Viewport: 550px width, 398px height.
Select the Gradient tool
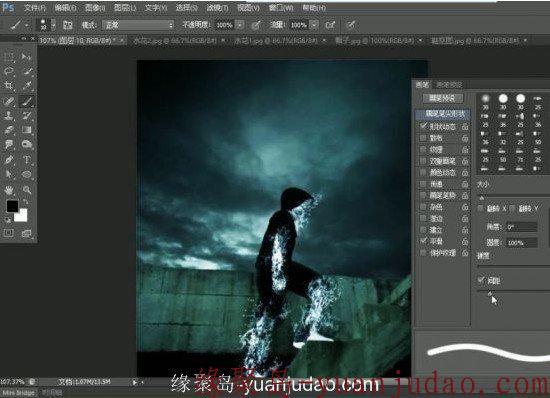pos(27,130)
